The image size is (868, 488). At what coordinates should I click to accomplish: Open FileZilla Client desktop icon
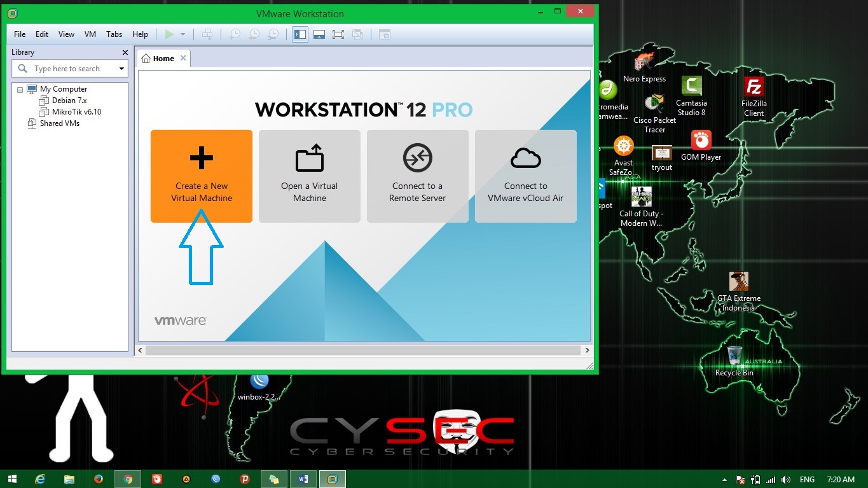754,97
